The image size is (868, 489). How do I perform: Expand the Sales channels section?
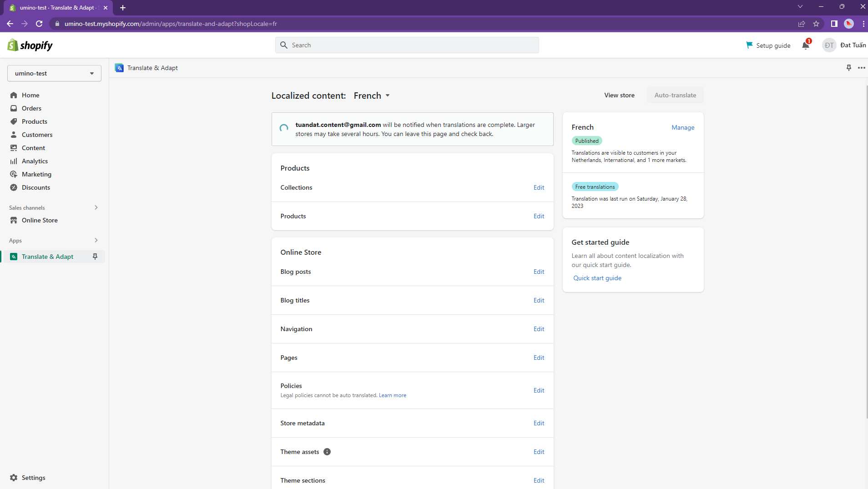tap(96, 207)
